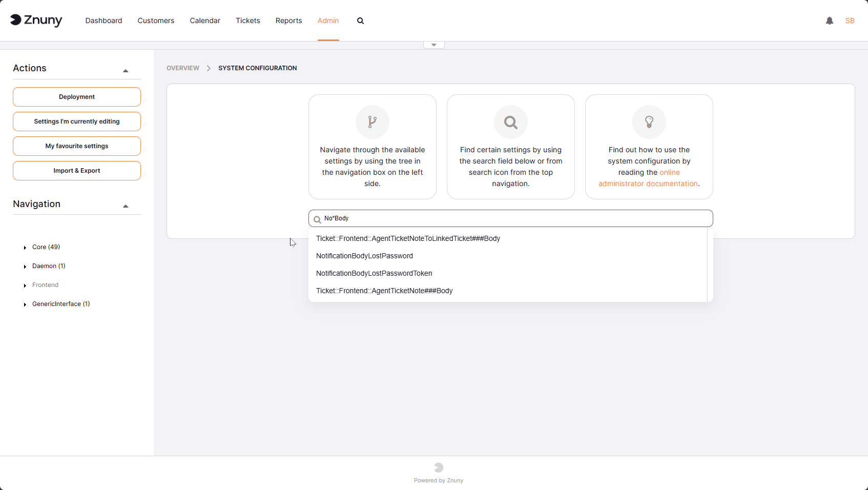Open search via magnifier icon in top navigation
Screen dimensions: 868x490
pos(360,21)
